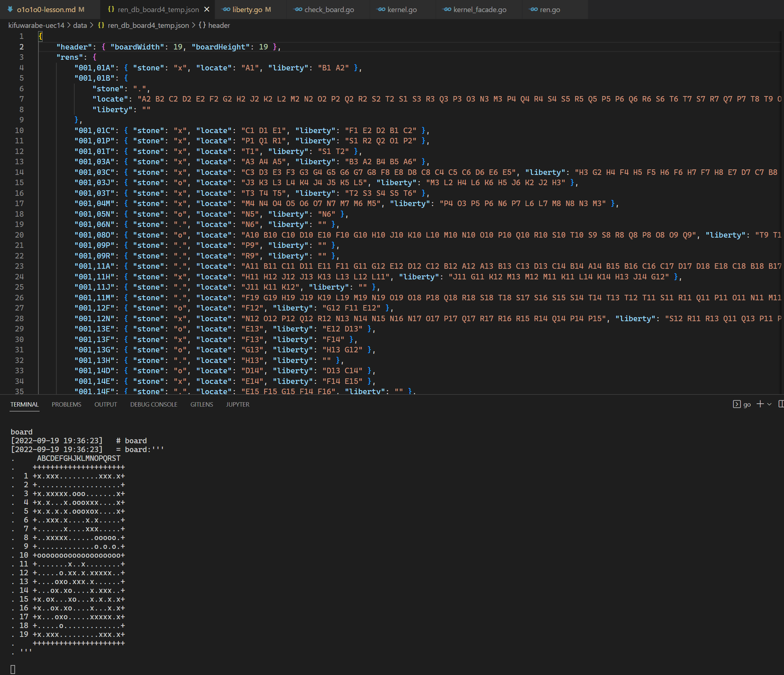The width and height of the screenshot is (784, 675).
Task: Click the data folder breadcrumb
Action: coord(80,25)
